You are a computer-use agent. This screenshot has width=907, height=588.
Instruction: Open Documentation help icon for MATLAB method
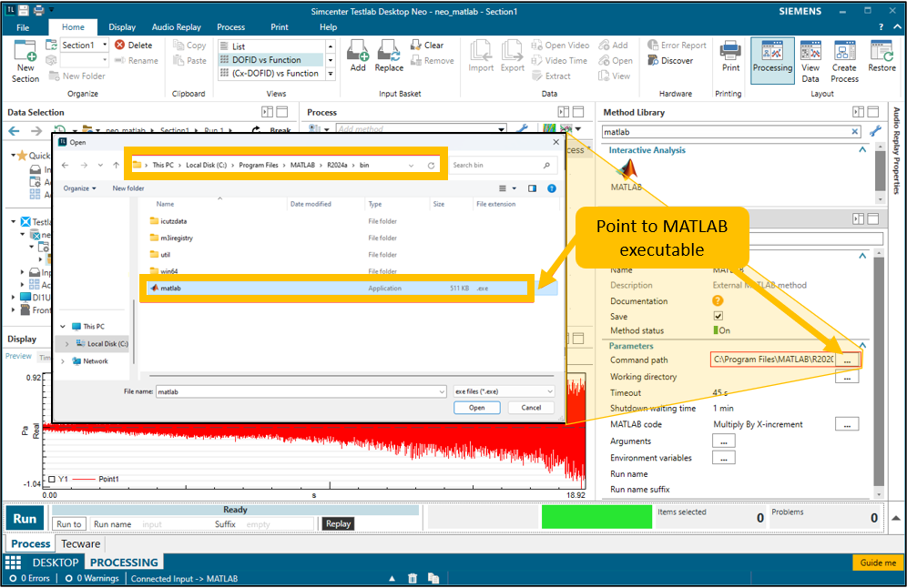[718, 300]
